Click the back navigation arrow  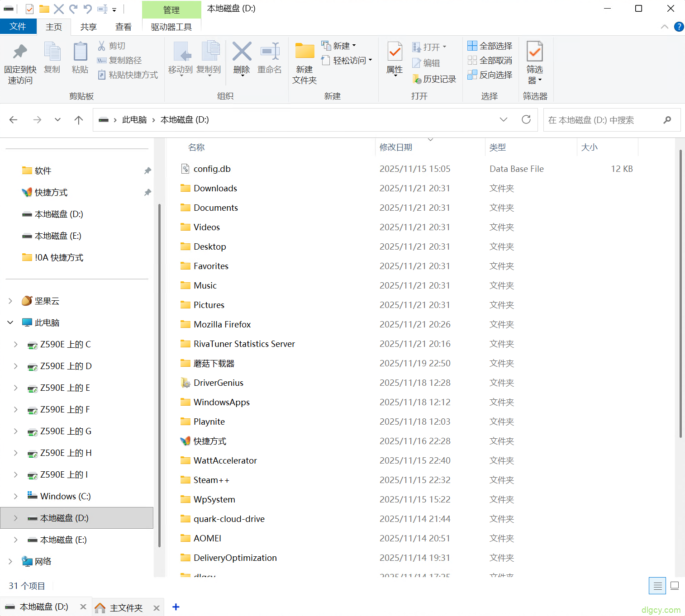click(x=13, y=119)
